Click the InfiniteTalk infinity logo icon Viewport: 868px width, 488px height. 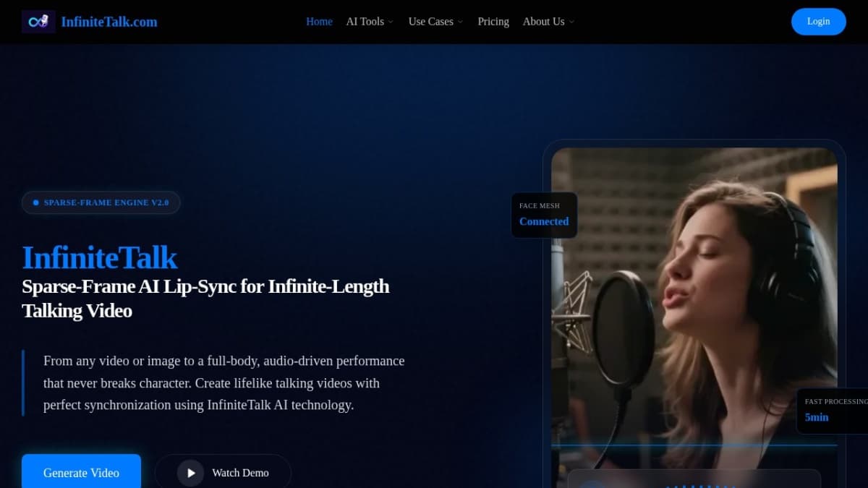point(38,21)
